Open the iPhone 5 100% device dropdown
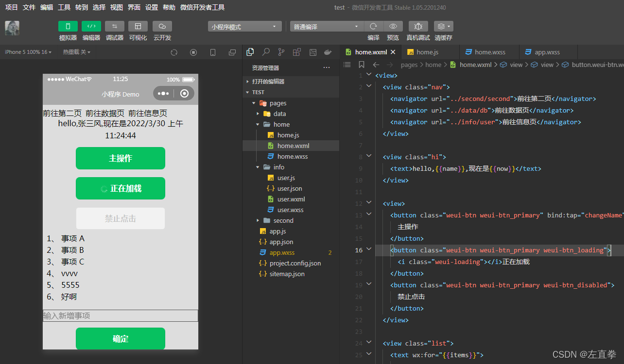The height and width of the screenshot is (364, 624). (28, 52)
